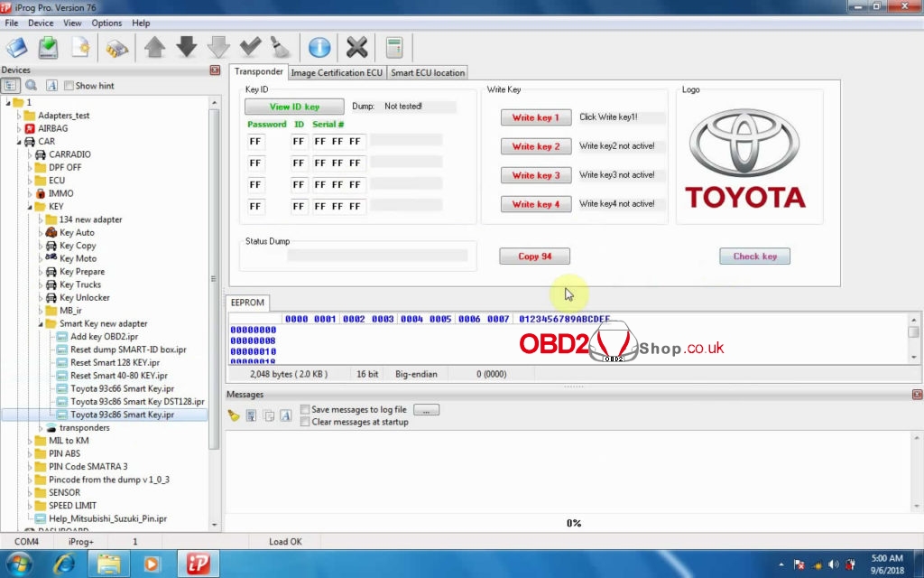Click the blue info toolbar icon
Viewport: 924px width, 578px height.
click(319, 47)
